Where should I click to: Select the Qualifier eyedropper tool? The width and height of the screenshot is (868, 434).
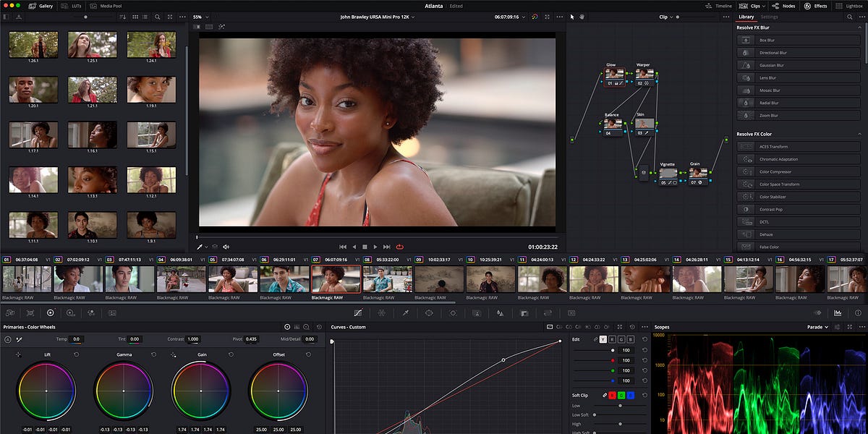click(406, 313)
